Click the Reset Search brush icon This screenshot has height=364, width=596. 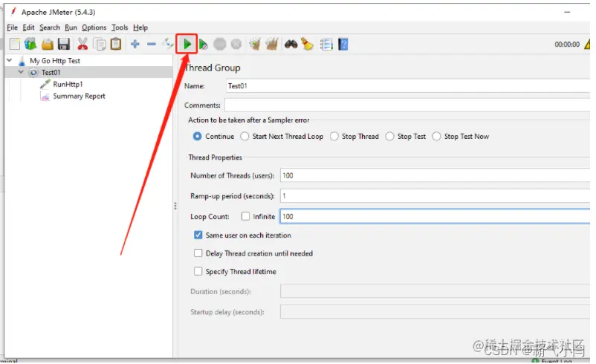tap(308, 45)
